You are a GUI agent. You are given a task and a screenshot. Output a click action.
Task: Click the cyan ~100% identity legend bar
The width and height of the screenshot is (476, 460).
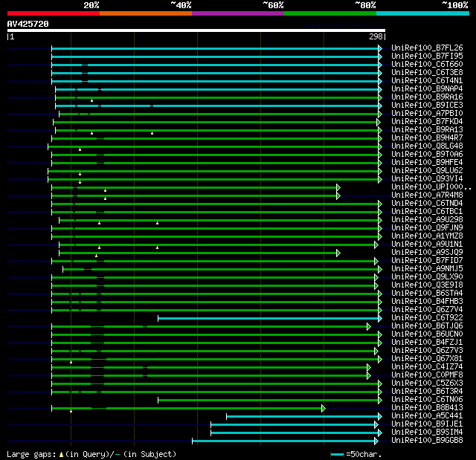(423, 13)
